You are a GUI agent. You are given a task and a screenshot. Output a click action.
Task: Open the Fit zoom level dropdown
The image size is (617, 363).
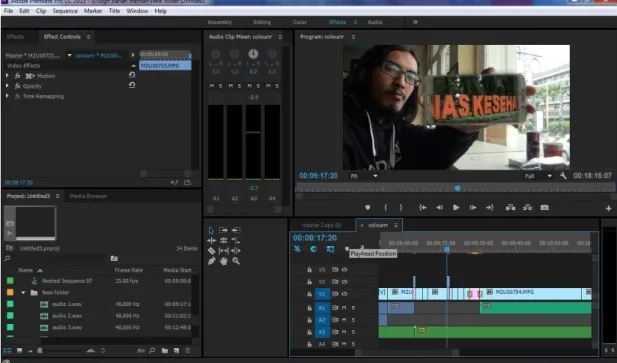pyautogui.click(x=364, y=176)
